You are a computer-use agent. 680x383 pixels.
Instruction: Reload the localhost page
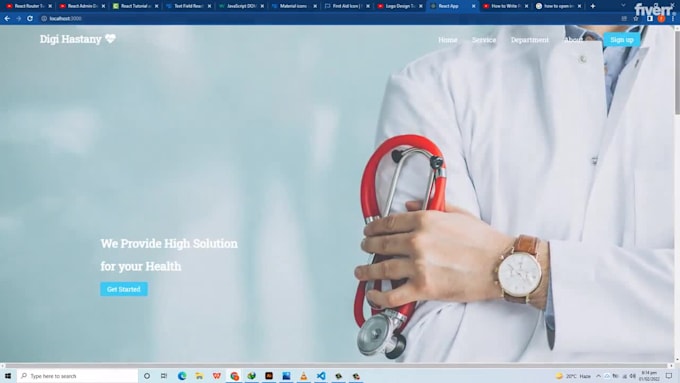pyautogui.click(x=30, y=19)
